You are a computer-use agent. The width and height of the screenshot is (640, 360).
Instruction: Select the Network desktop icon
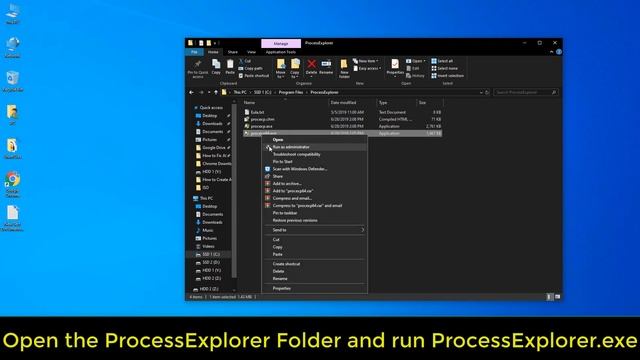click(13, 47)
